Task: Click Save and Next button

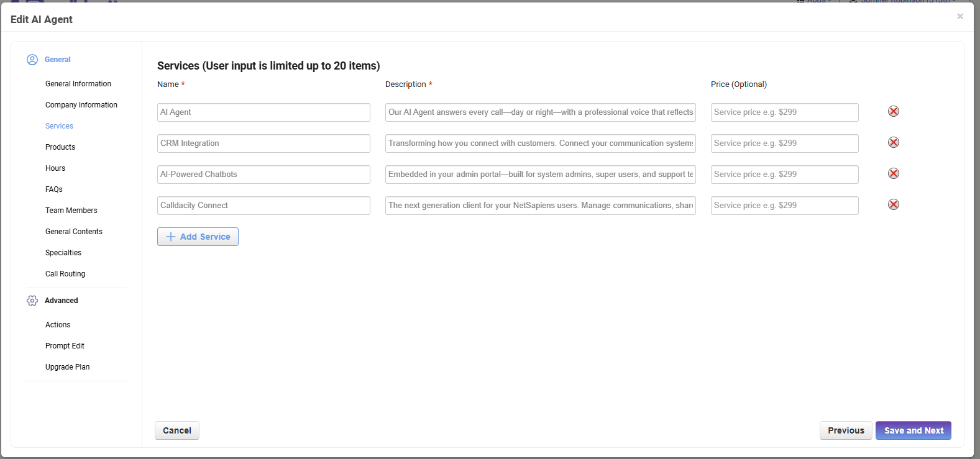Action: click(x=913, y=430)
